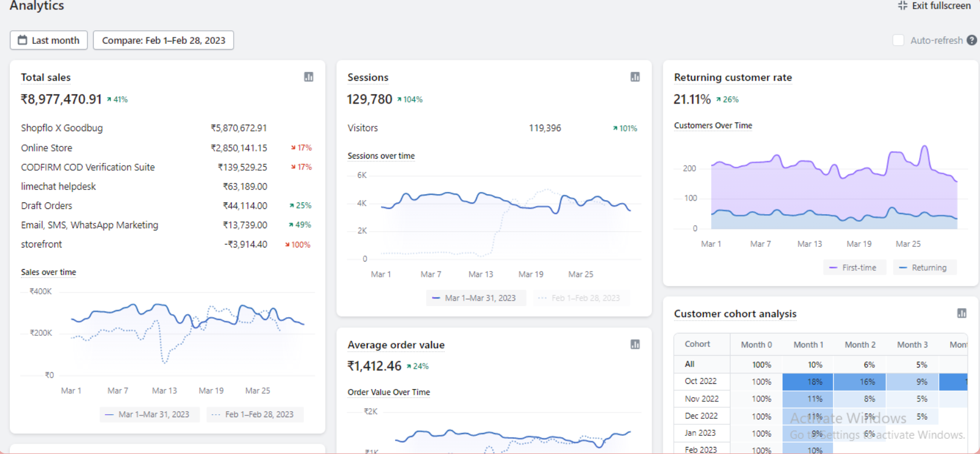The height and width of the screenshot is (454, 980).
Task: Click the calendar icon in Last month
Action: point(22,40)
